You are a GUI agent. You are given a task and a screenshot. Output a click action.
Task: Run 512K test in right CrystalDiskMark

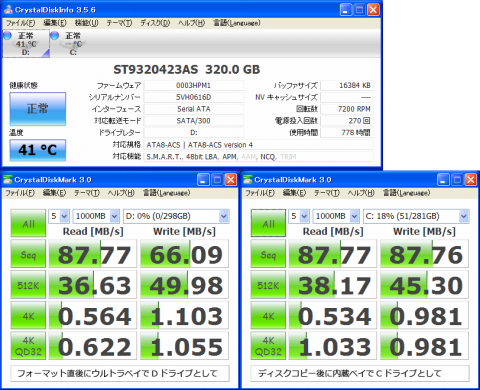[268, 285]
